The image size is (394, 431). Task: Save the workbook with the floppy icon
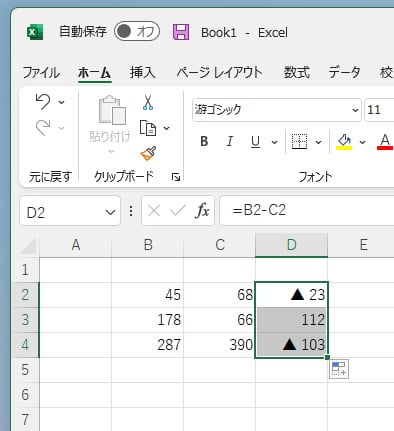coord(181,32)
